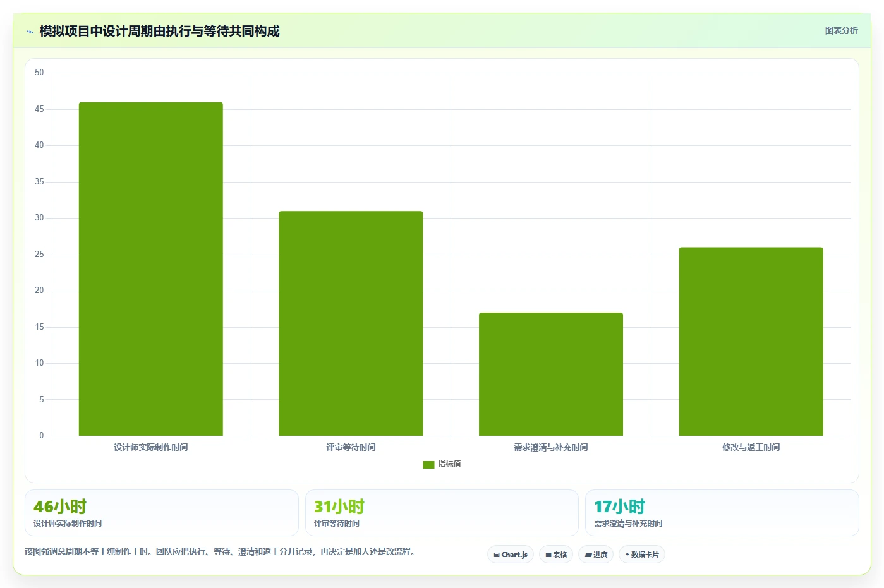Screen dimensions: 884x588
Task: Select the 数据卡片 chip
Action: [x=642, y=555]
